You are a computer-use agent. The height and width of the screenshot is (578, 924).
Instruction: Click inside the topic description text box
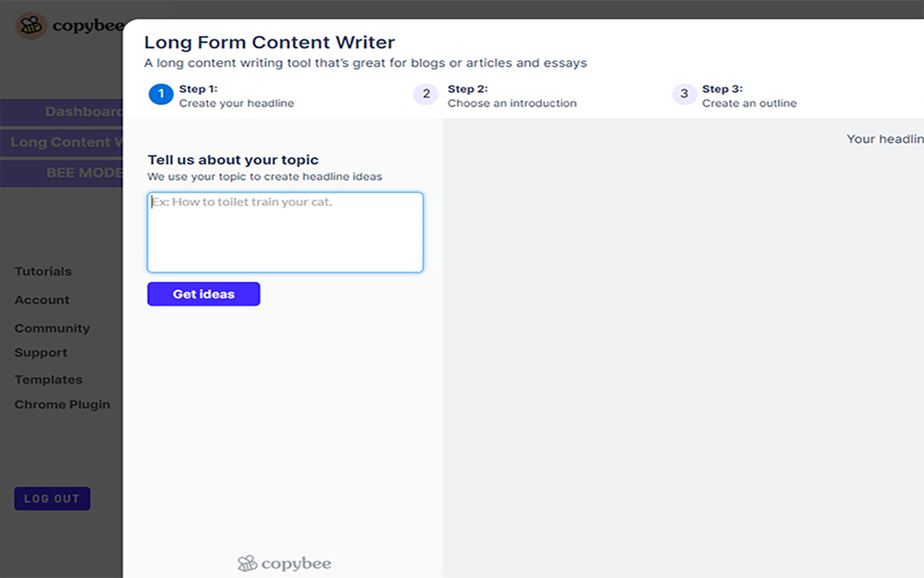pyautogui.click(x=284, y=231)
